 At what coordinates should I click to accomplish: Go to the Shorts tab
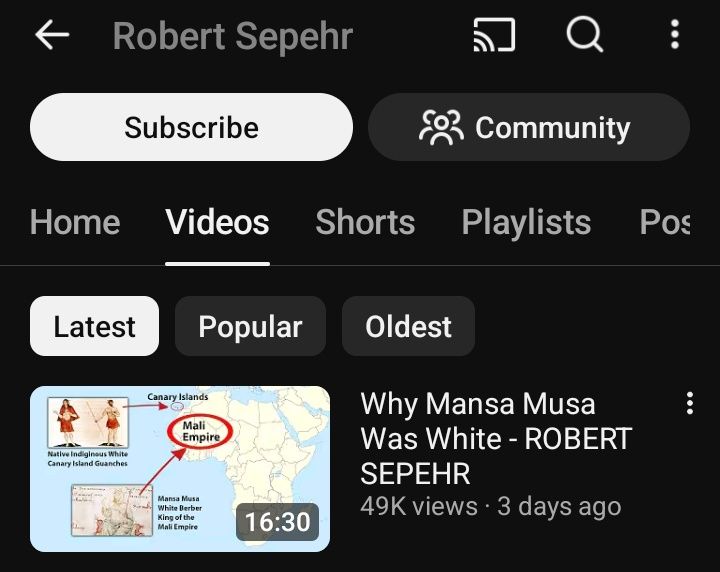click(365, 222)
